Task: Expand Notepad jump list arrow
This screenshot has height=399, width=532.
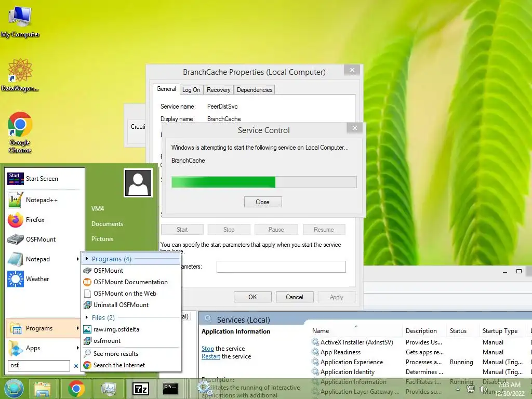Action: coord(78,259)
